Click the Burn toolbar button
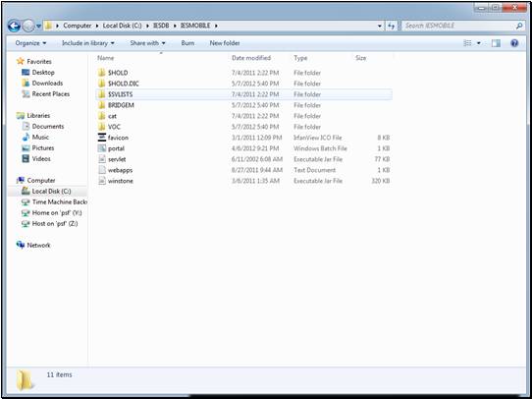 (187, 43)
